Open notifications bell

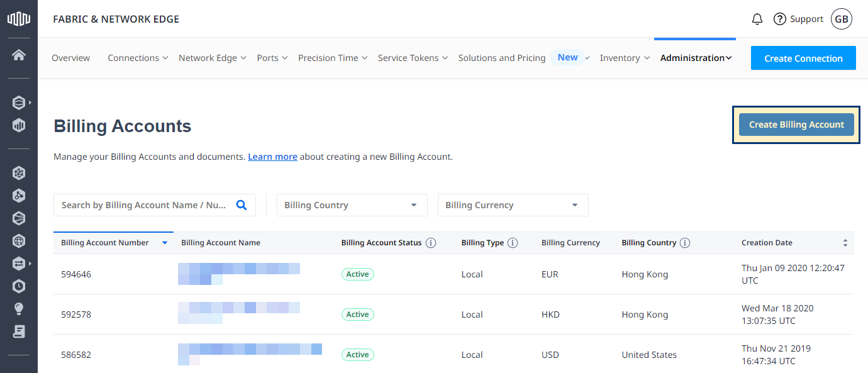pos(757,19)
